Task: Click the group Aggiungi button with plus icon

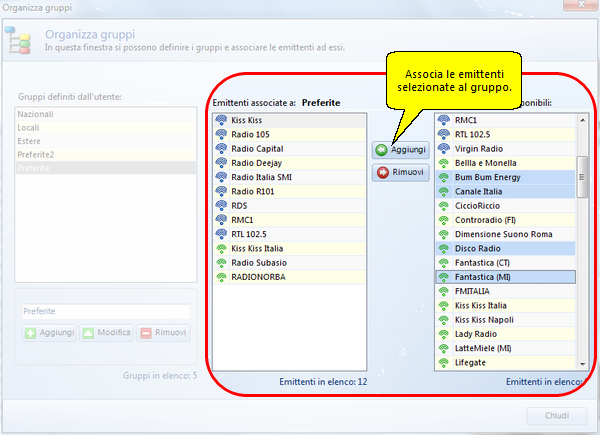Action: tap(49, 332)
